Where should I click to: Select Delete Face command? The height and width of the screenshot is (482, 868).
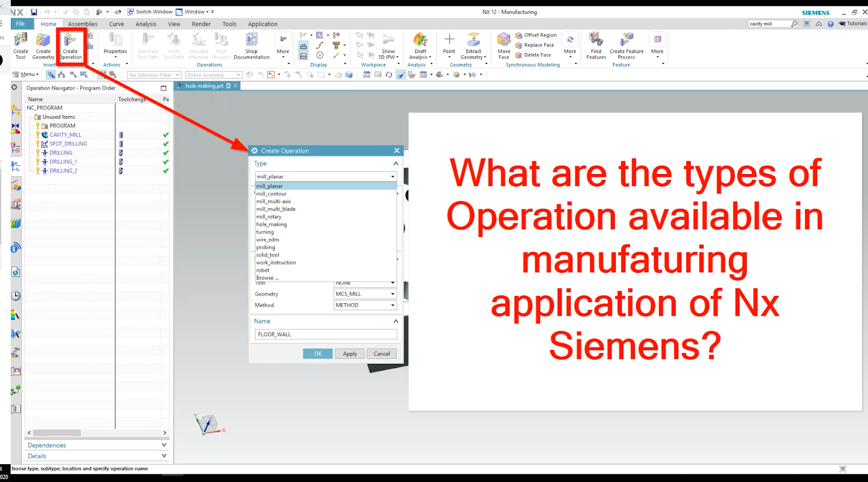click(533, 55)
